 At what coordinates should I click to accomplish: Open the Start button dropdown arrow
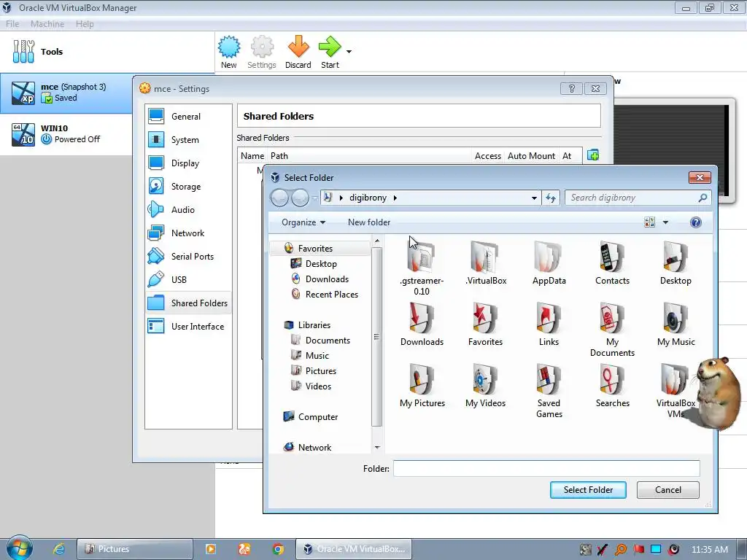(349, 52)
